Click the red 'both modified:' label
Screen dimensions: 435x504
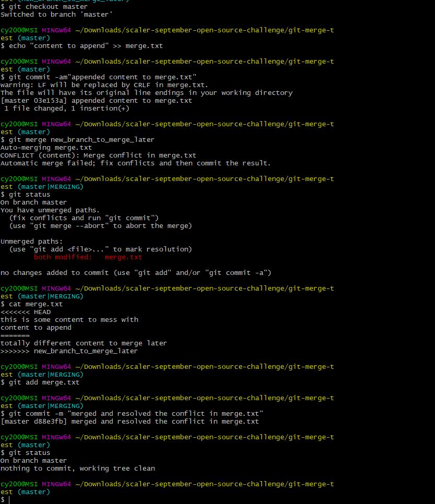pyautogui.click(x=63, y=257)
